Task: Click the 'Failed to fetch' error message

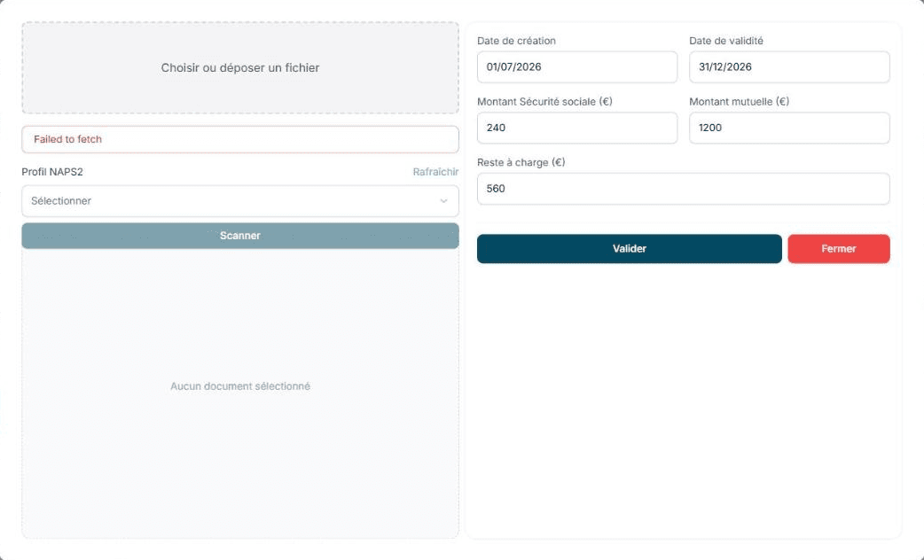Action: pos(240,140)
